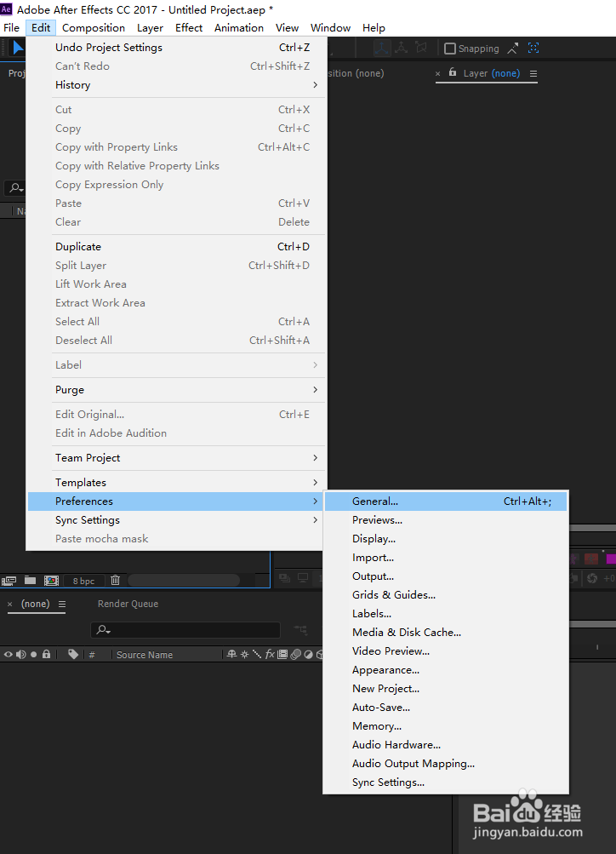Screen dimensions: 616x854
Task: Close the (none) timeline tab
Action: point(10,604)
